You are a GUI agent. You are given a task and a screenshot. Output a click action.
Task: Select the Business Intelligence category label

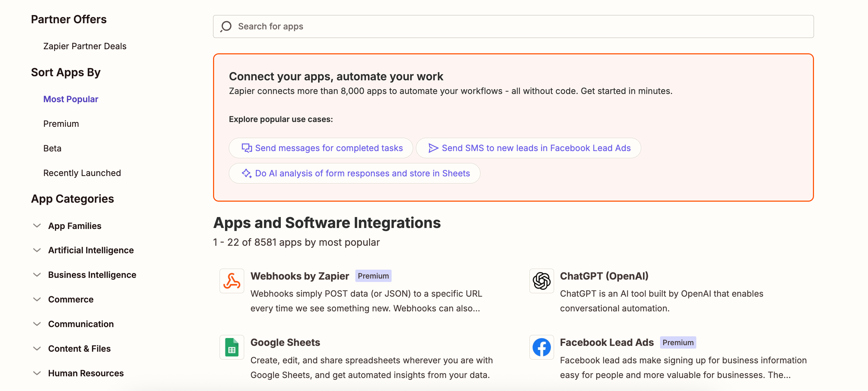(92, 275)
